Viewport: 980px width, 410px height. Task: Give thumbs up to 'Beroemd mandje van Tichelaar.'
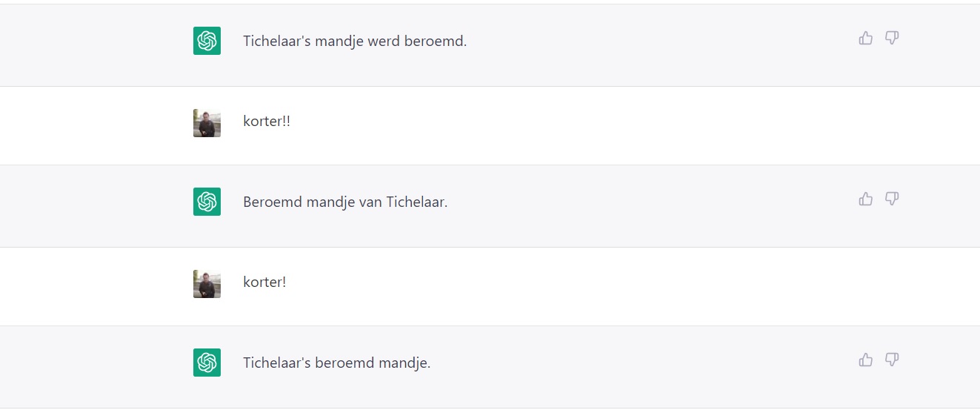tap(865, 199)
